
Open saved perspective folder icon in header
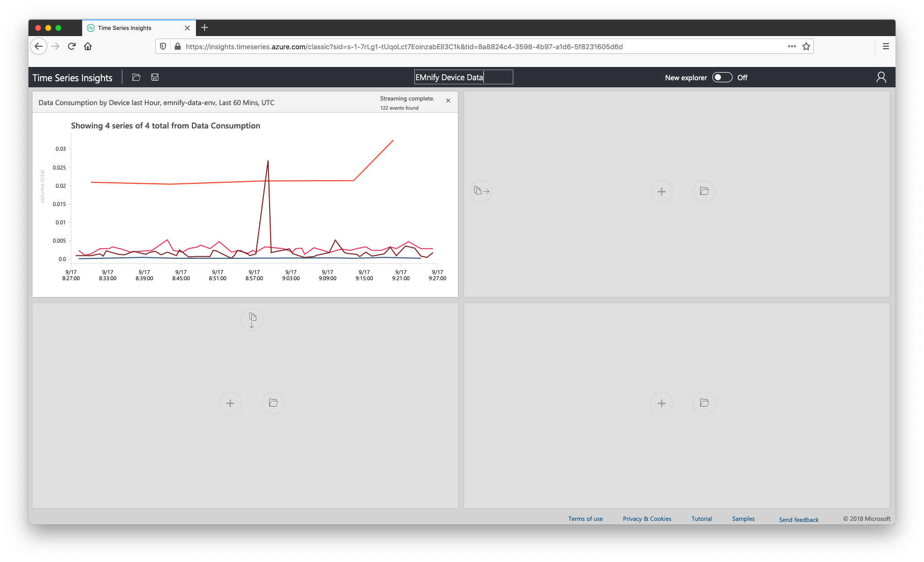pos(136,77)
